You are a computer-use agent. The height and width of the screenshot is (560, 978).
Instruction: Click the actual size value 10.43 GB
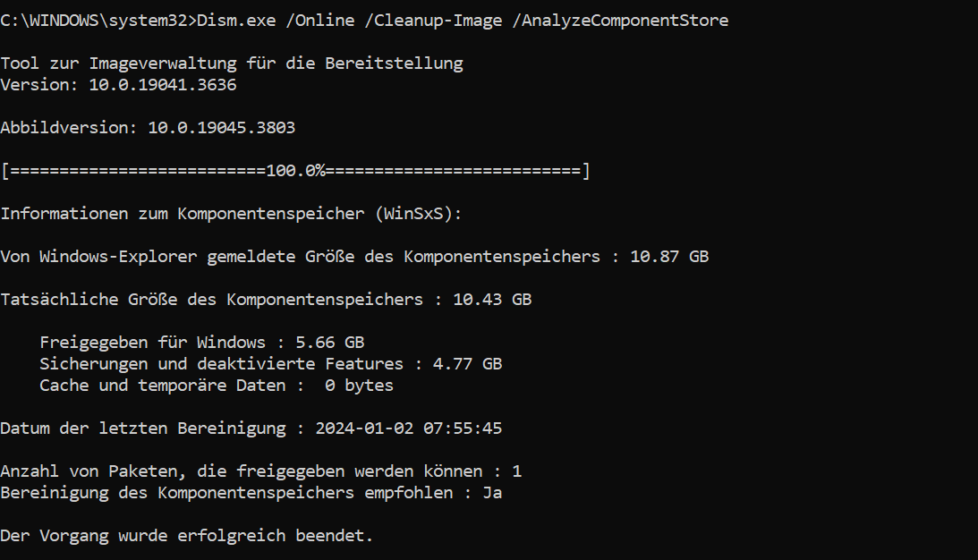point(492,300)
